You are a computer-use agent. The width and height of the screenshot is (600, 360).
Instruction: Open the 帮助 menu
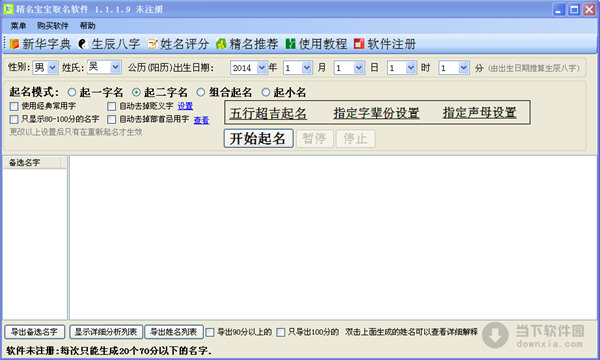tap(87, 26)
